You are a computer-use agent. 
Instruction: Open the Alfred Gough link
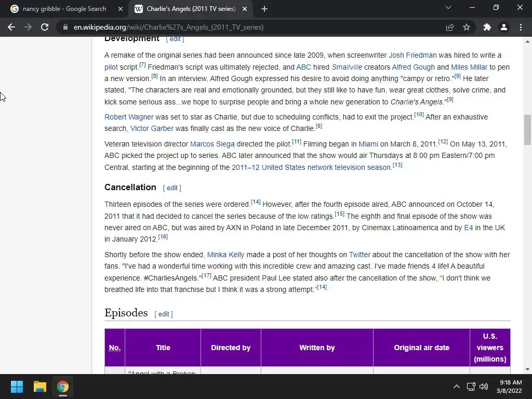pos(413,67)
